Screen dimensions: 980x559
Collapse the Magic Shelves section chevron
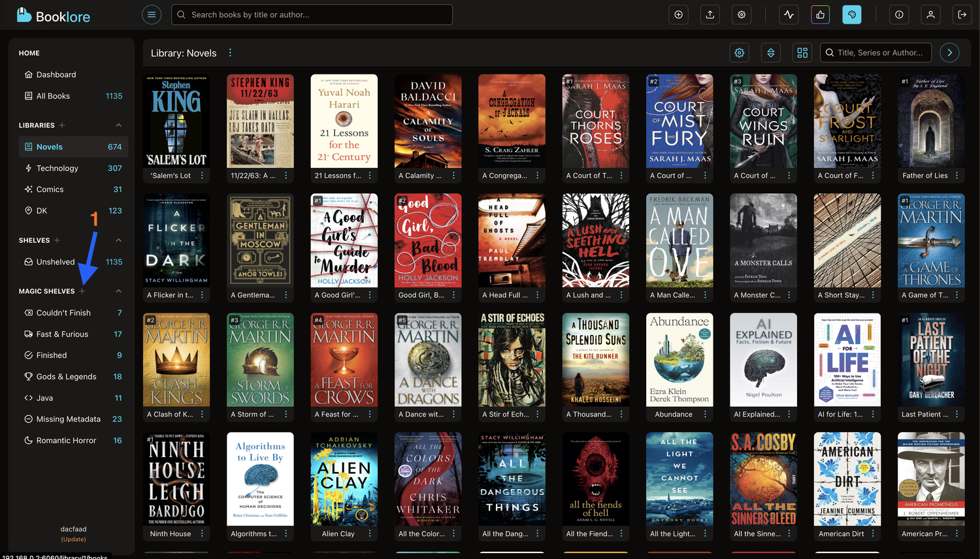tap(118, 291)
